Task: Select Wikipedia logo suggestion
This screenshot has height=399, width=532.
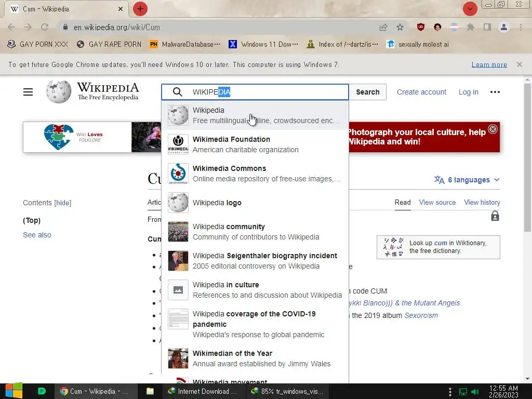Action: (255, 203)
